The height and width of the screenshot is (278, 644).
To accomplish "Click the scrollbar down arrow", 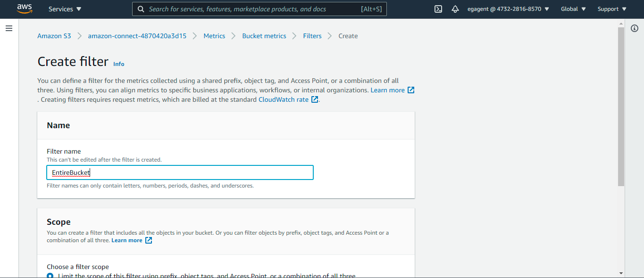I will coord(621,273).
